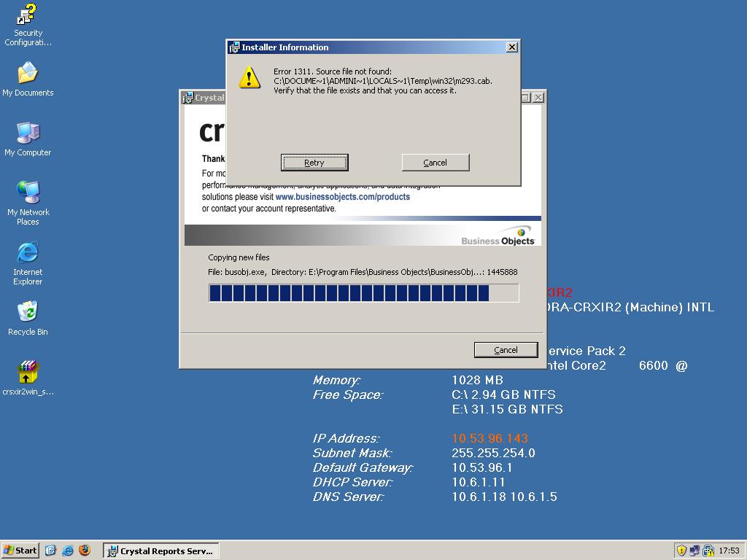
Task: Click the m293.cab file path text
Action: 383,81
